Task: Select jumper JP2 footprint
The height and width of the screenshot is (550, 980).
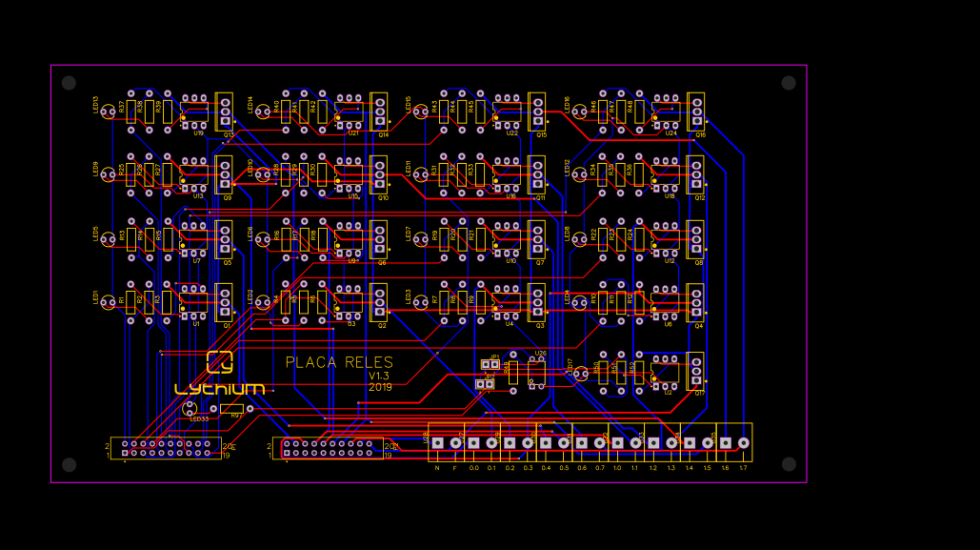Action: (486, 384)
